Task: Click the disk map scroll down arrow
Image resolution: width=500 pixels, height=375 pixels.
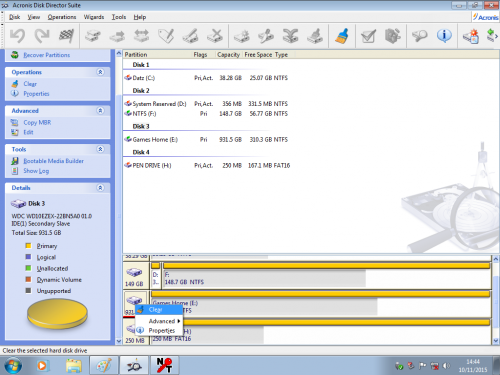Action: tap(496, 341)
